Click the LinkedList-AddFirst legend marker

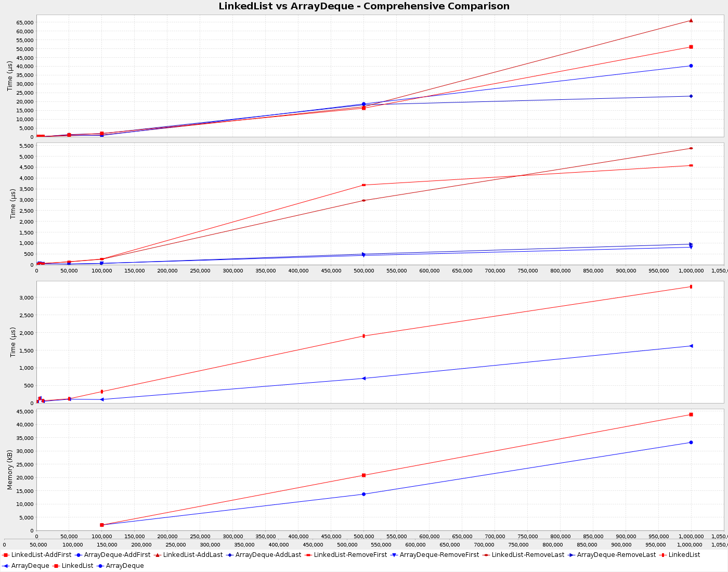tap(6, 555)
